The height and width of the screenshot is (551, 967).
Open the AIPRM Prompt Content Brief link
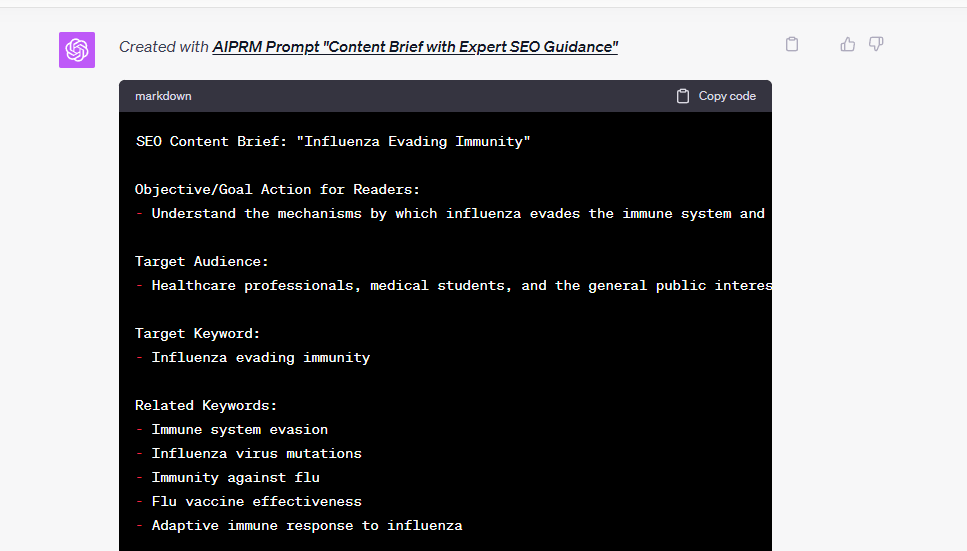pos(415,47)
